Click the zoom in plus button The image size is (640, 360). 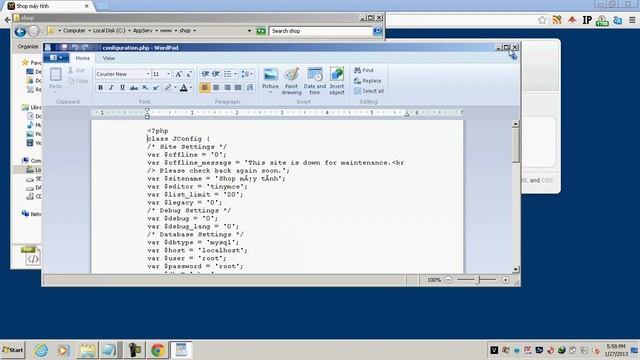pyautogui.click(x=505, y=280)
